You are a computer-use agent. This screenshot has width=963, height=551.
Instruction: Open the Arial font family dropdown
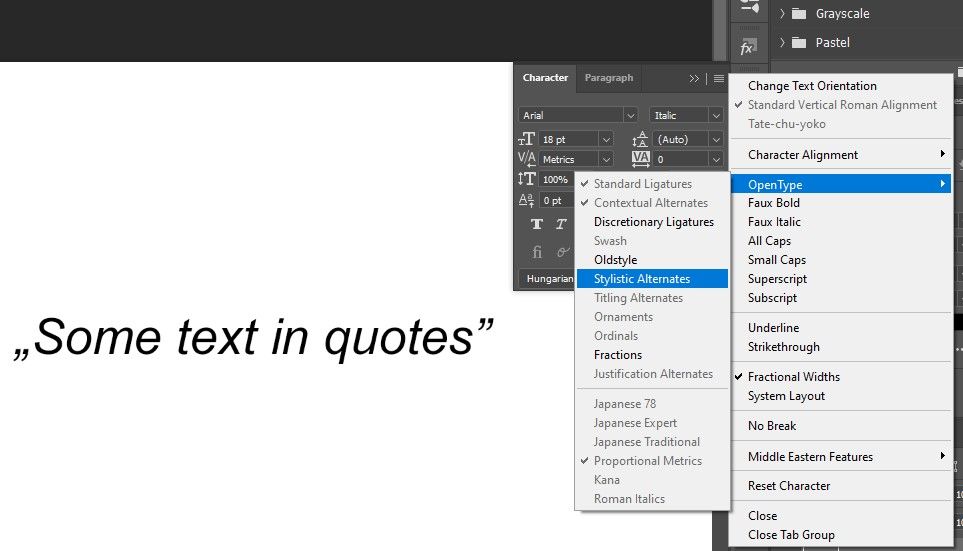578,115
